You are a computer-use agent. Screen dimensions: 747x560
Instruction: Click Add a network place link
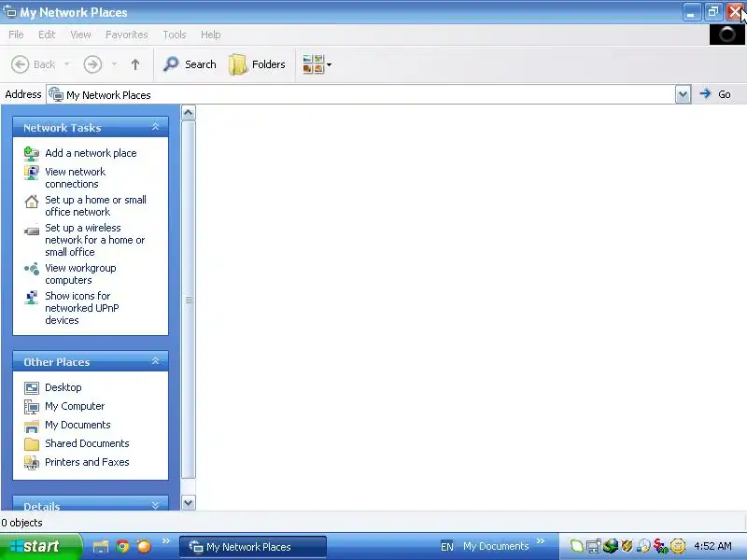(x=91, y=153)
